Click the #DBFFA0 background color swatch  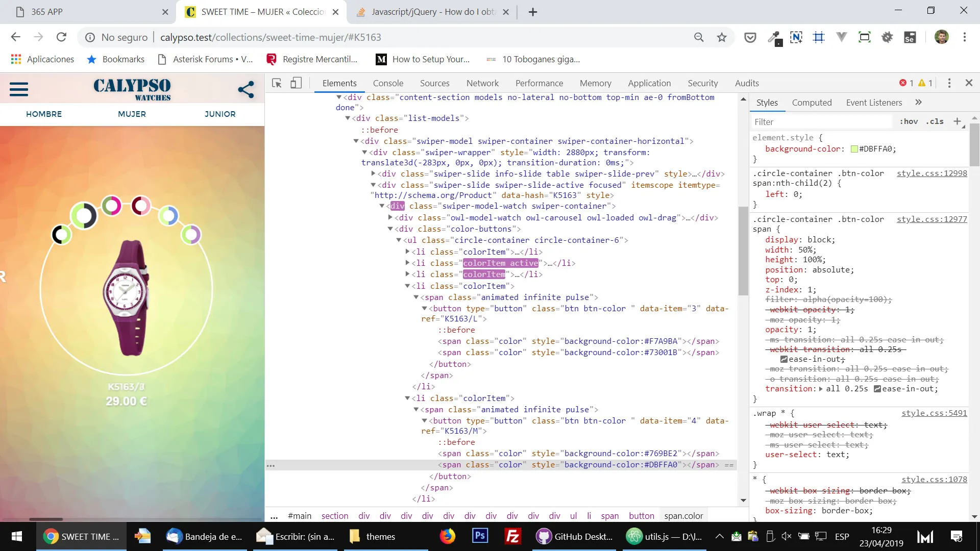pos(854,149)
